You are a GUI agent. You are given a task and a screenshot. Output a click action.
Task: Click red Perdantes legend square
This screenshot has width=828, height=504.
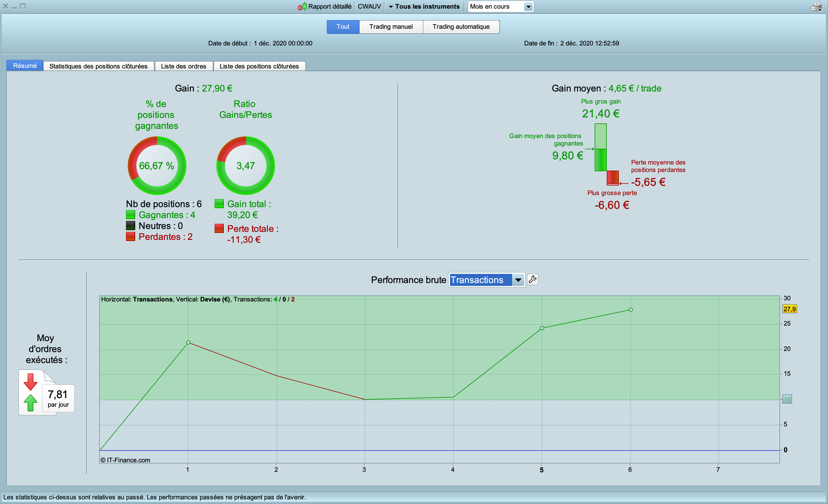click(x=130, y=236)
